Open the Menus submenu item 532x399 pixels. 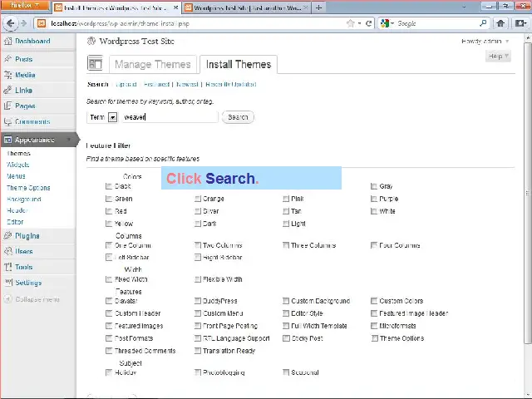click(16, 176)
